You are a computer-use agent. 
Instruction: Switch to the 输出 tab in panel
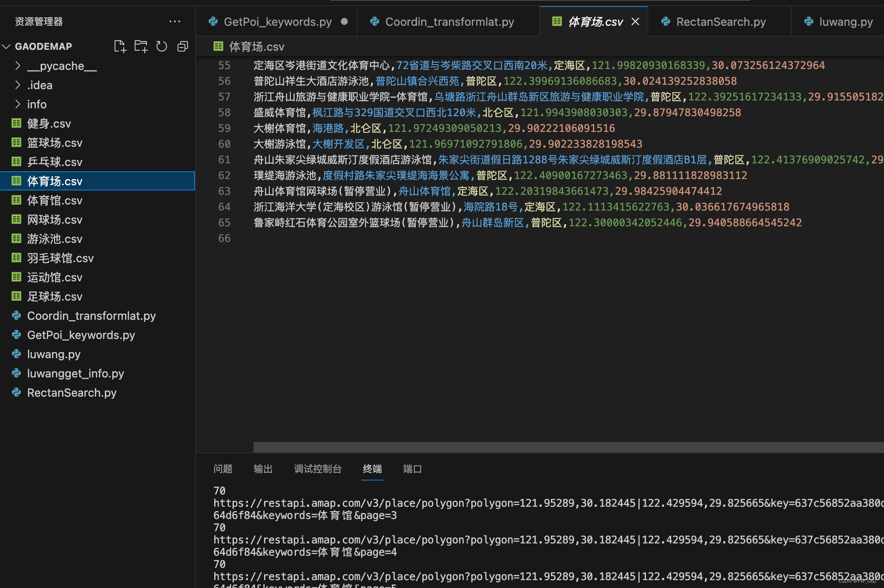[x=263, y=468]
